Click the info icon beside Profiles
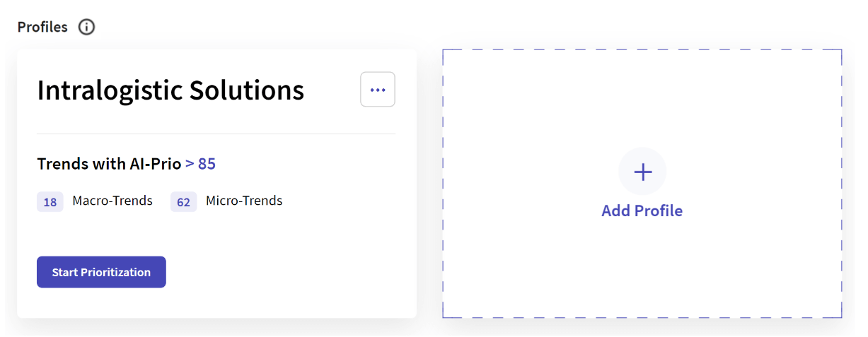 tap(86, 28)
